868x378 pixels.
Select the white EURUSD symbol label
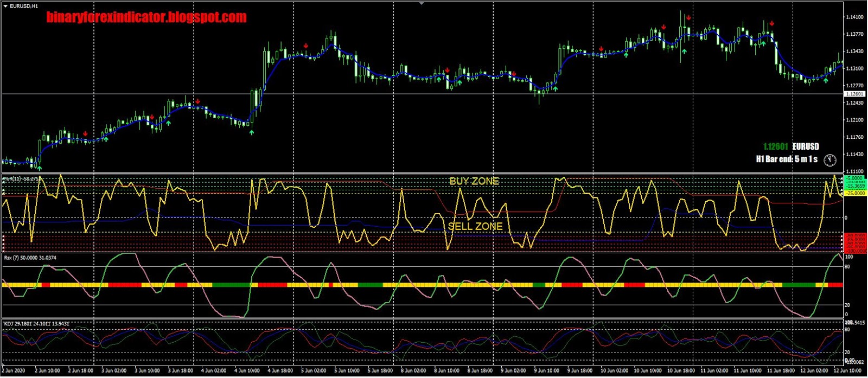806,146
